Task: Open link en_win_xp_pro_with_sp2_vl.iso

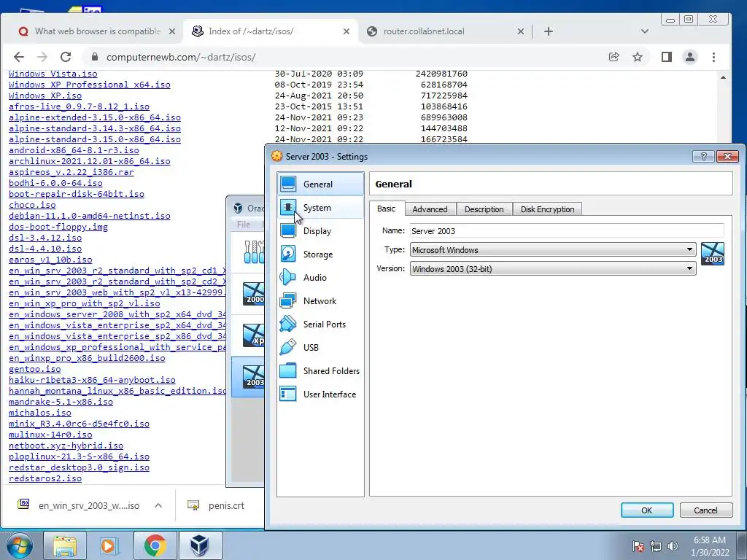Action: [85, 303]
